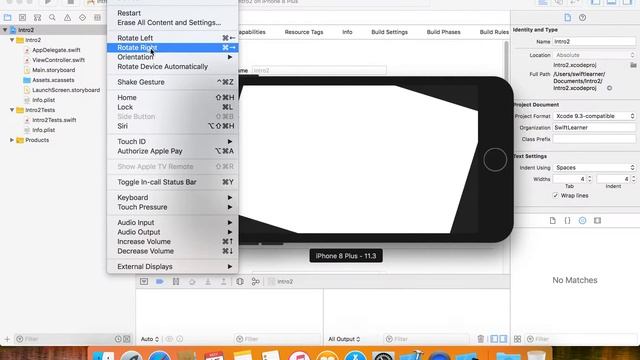The height and width of the screenshot is (360, 640).
Task: Open Debug View Hierarchy icon
Action: point(240,282)
